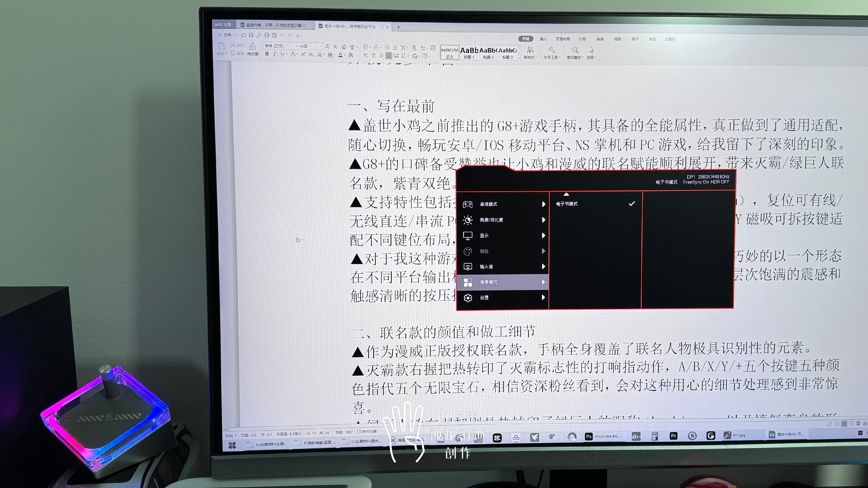Toggle spell check (拼写检查) in status bar
Viewport: 868px width, 488px height.
(367, 431)
